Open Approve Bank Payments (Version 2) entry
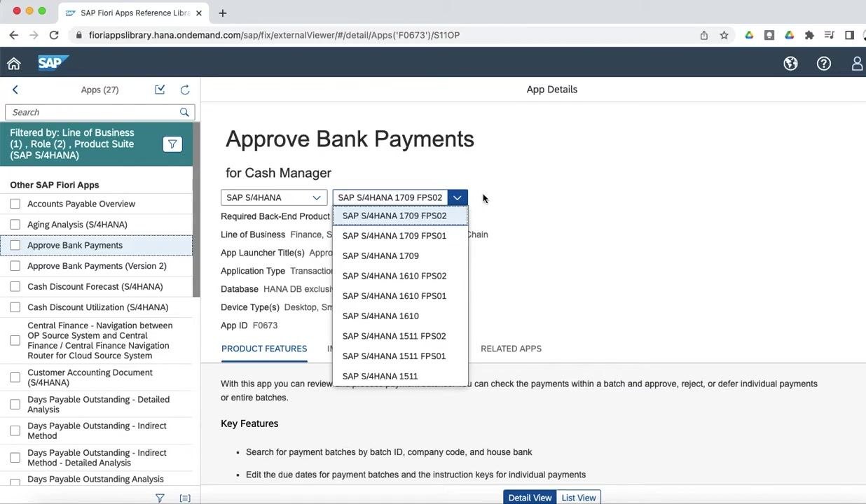 click(x=97, y=266)
